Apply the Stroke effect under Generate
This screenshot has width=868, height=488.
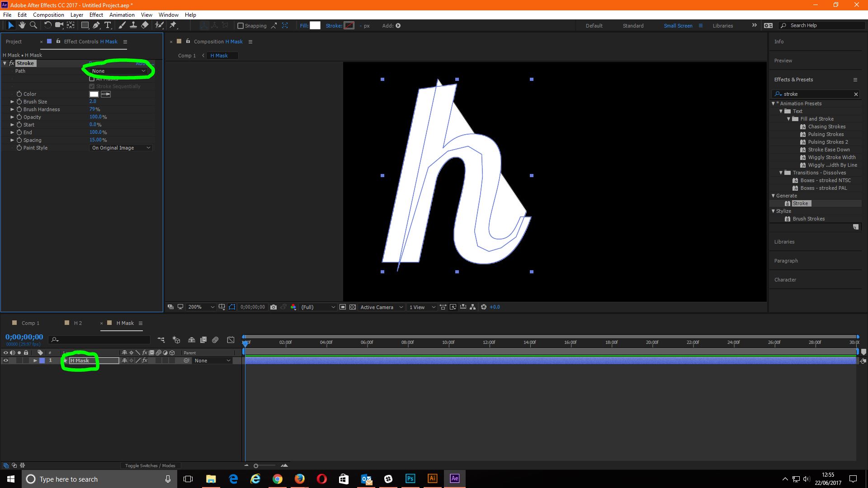pyautogui.click(x=801, y=203)
